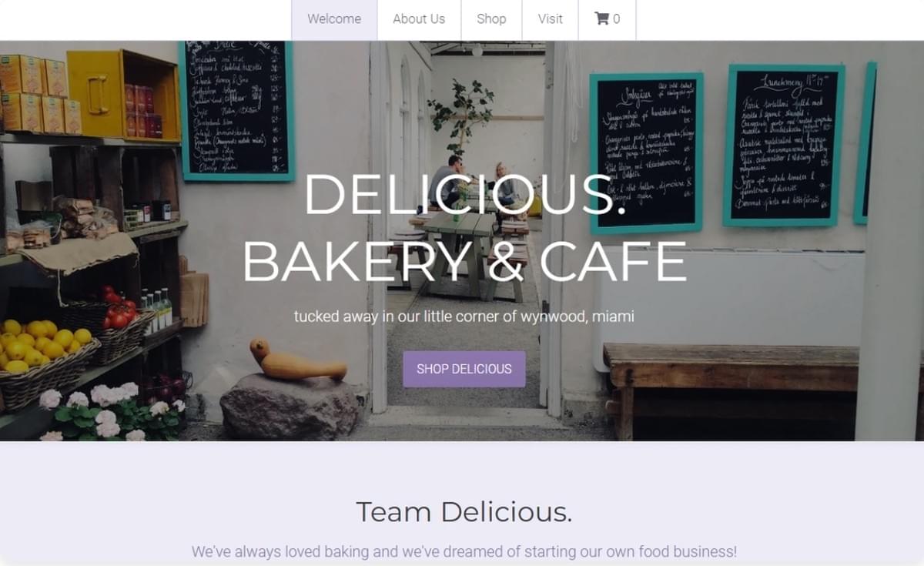This screenshot has width=924, height=566.
Task: Click the Lunchmenu chalkboard in the photo
Action: click(x=784, y=146)
